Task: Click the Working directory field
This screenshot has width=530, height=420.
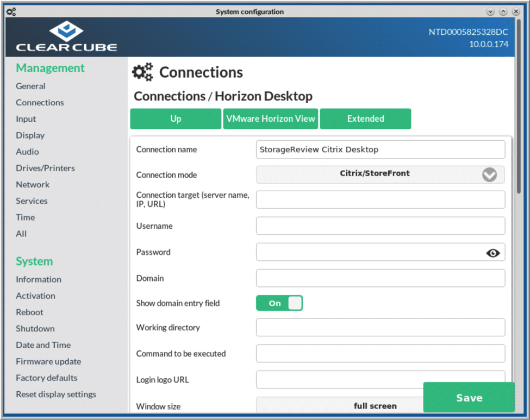Action: click(x=381, y=328)
